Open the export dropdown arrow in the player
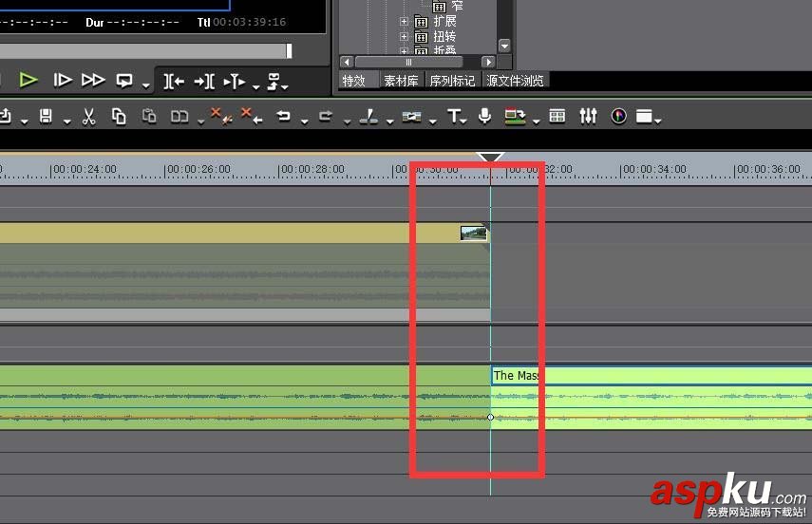This screenshot has height=524, width=812. tap(285, 86)
